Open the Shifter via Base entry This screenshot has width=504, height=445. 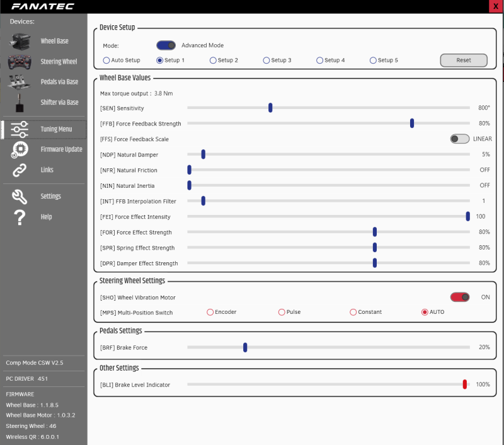pos(59,102)
